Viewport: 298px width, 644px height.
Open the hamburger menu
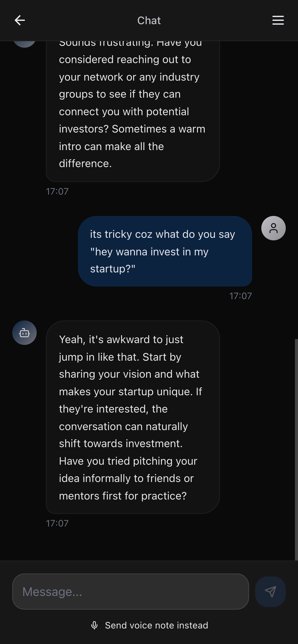coord(278,20)
